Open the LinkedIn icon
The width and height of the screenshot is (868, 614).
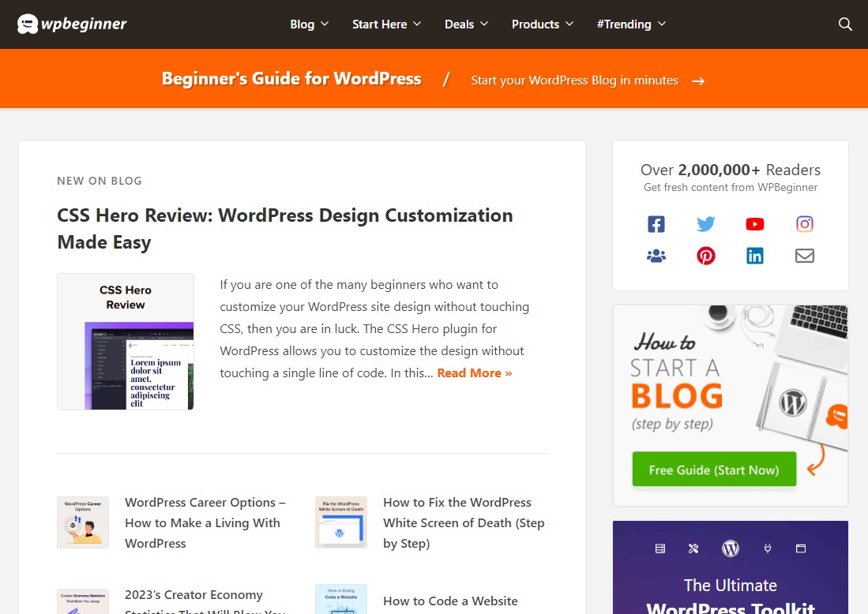(755, 256)
